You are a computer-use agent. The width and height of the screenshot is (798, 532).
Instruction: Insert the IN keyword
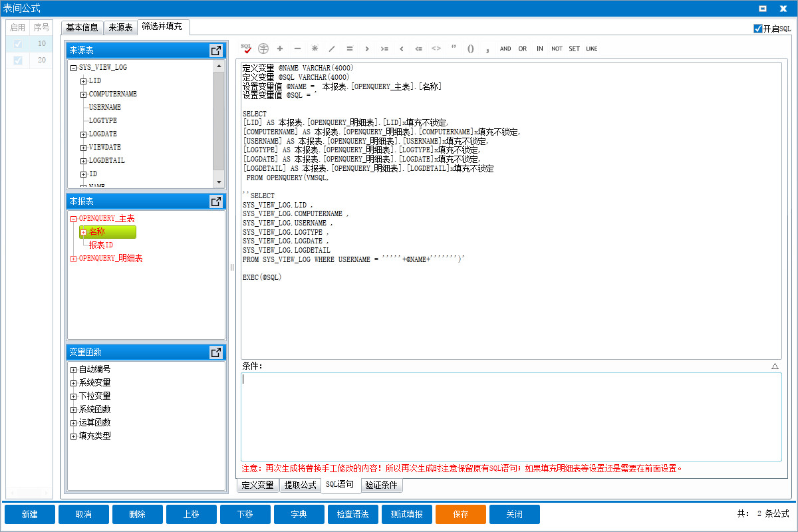[540, 49]
